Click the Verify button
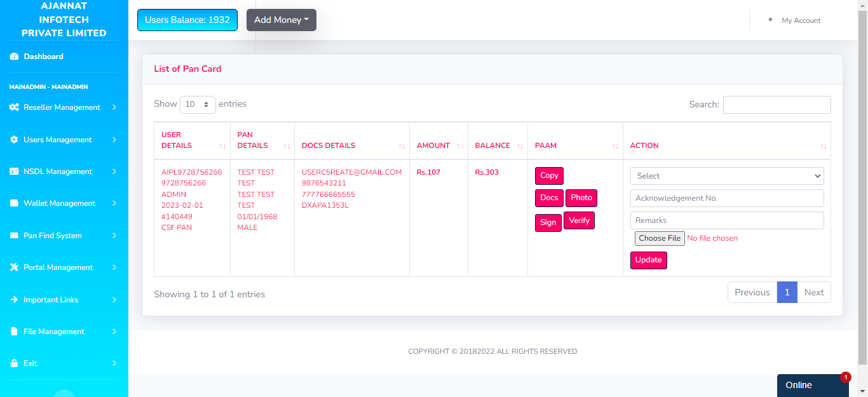Viewport: 868px width, 397px height. click(x=579, y=220)
